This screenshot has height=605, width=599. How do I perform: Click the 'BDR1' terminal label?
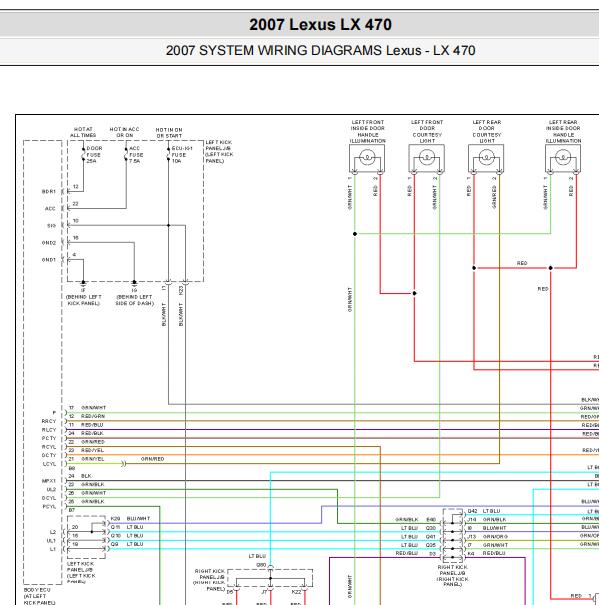[x=49, y=191]
